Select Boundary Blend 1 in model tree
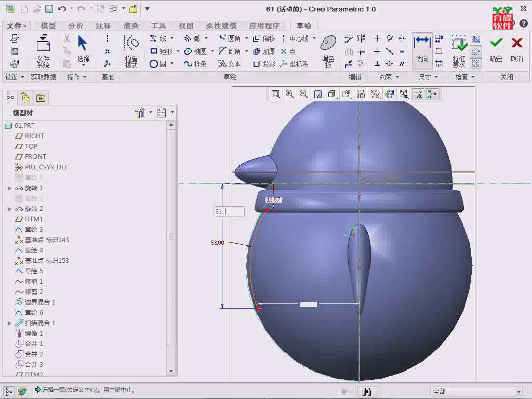This screenshot has width=532, height=399. click(35, 302)
